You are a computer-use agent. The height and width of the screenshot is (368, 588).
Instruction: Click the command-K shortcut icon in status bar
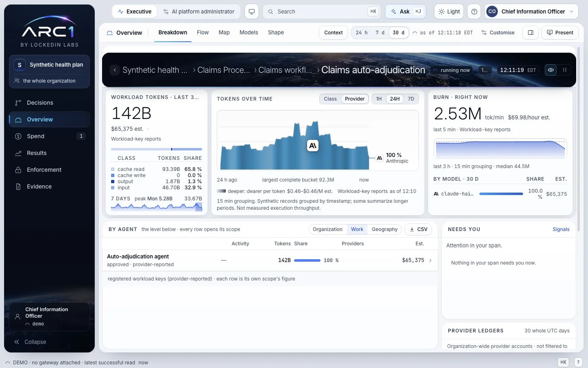pyautogui.click(x=563, y=362)
